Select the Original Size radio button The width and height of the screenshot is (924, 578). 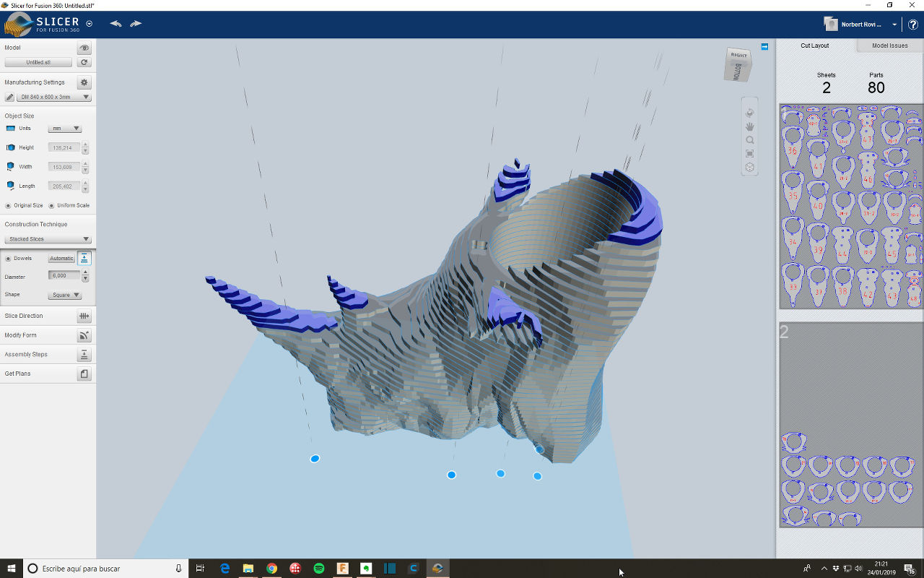[x=8, y=205]
